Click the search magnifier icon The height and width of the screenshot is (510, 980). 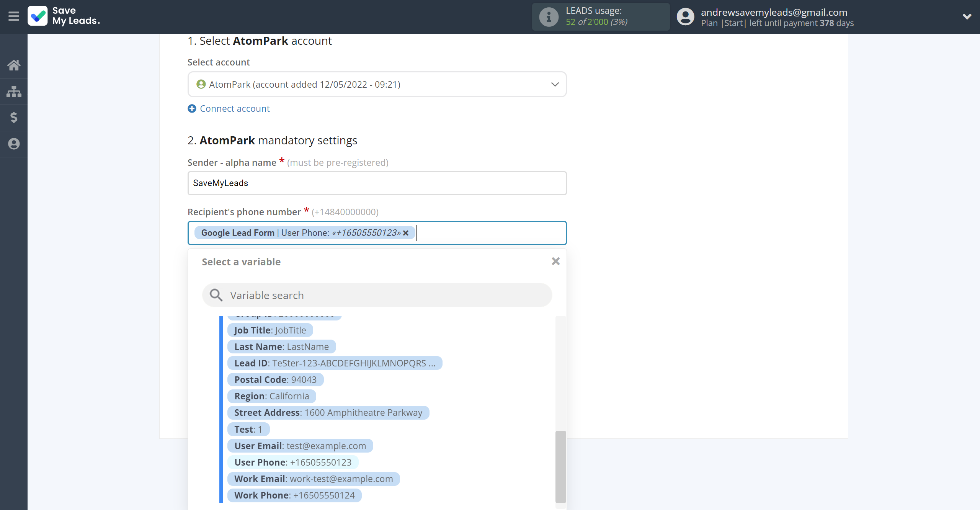coord(216,295)
